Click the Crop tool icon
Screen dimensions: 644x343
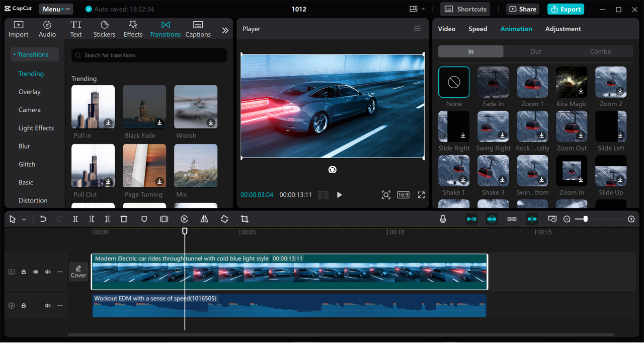point(245,219)
